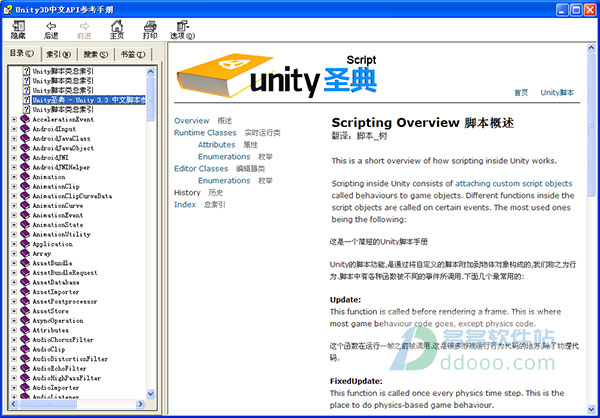Viewport: 600px width, 418px height.
Task: Open the Index 总索引 link
Action: (199, 204)
